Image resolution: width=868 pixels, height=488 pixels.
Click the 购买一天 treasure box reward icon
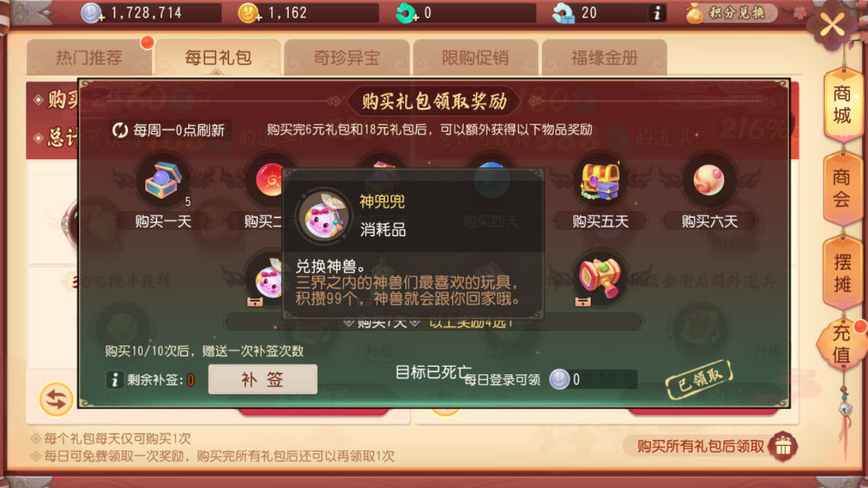pyautogui.click(x=163, y=181)
